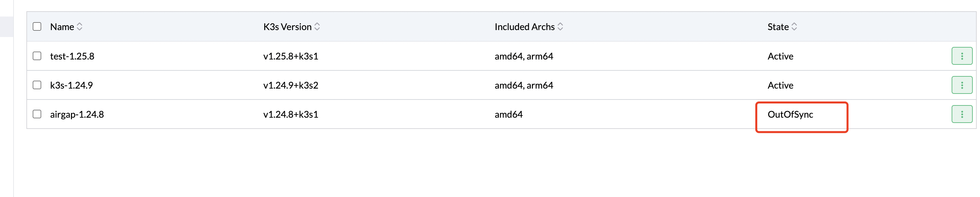Click the v1.25.8+k3s1 version text
The height and width of the screenshot is (197, 980).
291,56
